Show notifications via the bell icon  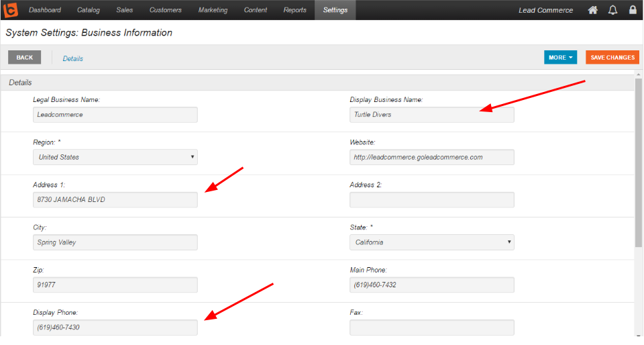pyautogui.click(x=612, y=10)
